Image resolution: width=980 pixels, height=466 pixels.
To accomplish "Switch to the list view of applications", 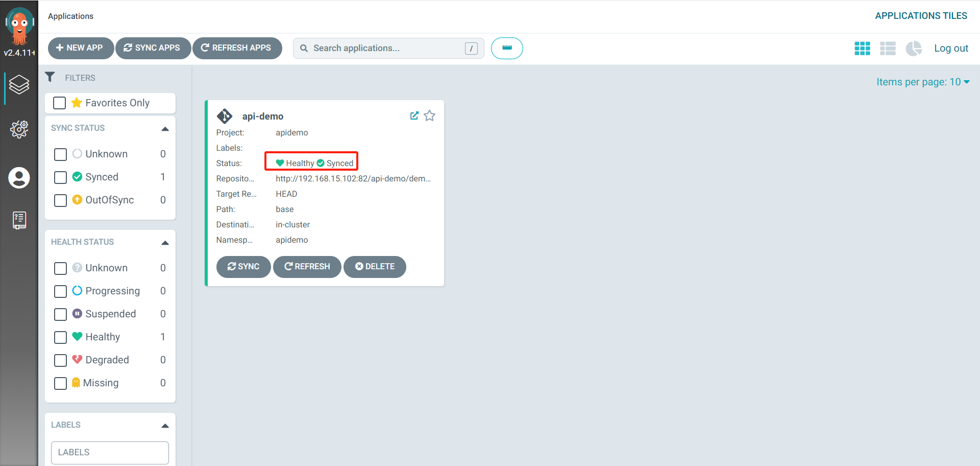I will (888, 48).
